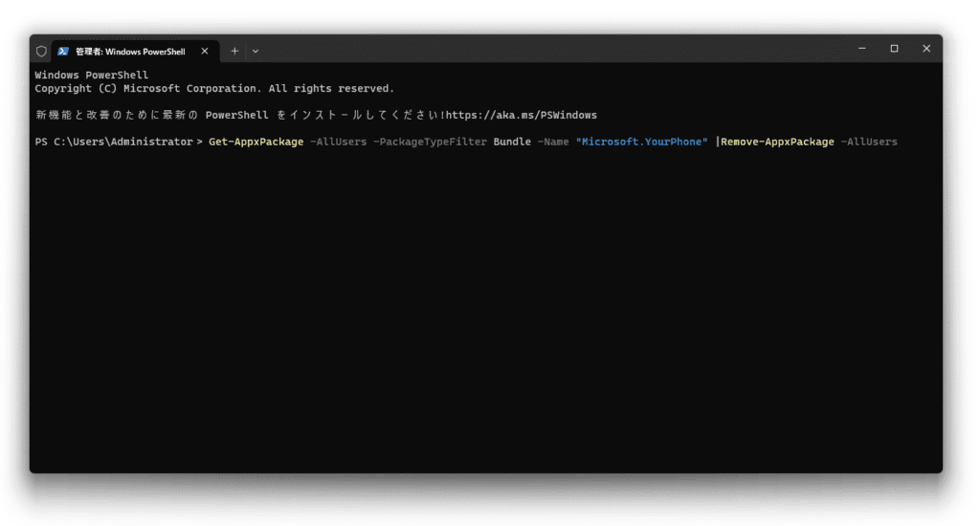Click the Get-AppxPackage command text
Viewport: 980px width, 526px height.
pos(256,142)
